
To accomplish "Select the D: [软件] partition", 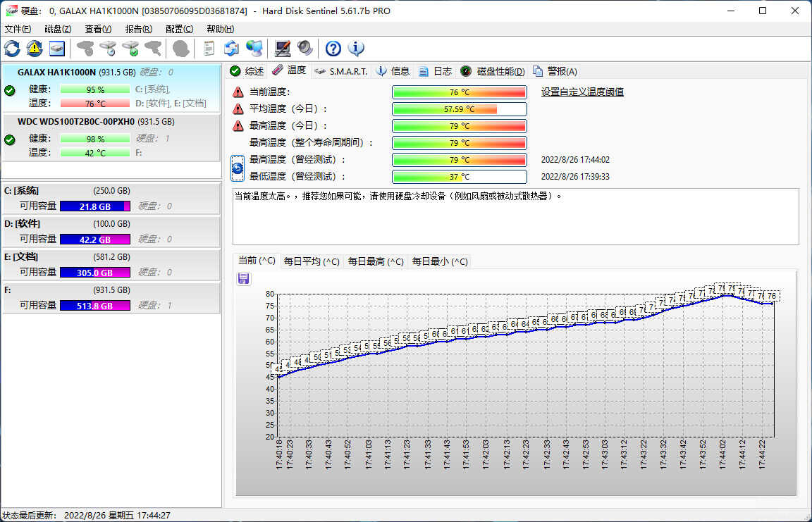I will point(111,232).
